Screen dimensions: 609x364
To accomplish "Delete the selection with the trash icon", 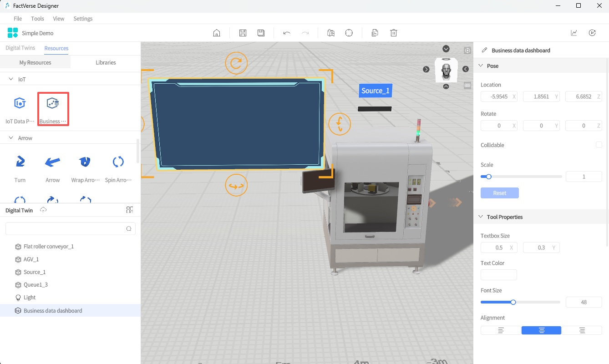I will click(393, 32).
